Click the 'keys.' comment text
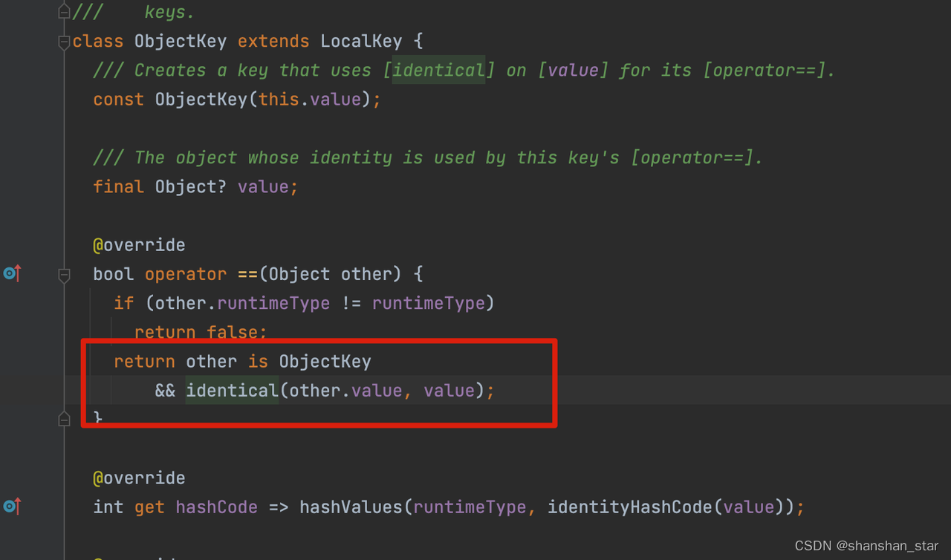 pos(169,12)
